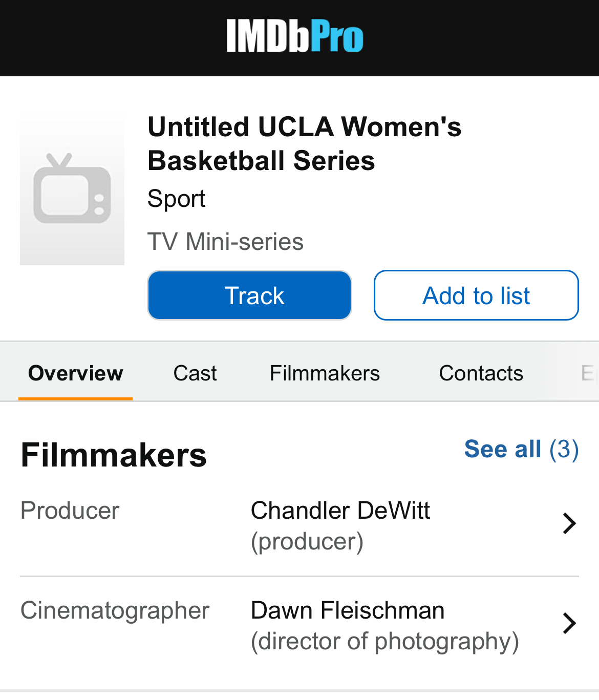The height and width of the screenshot is (700, 599).
Task: Select the Overview tab
Action: click(x=76, y=373)
